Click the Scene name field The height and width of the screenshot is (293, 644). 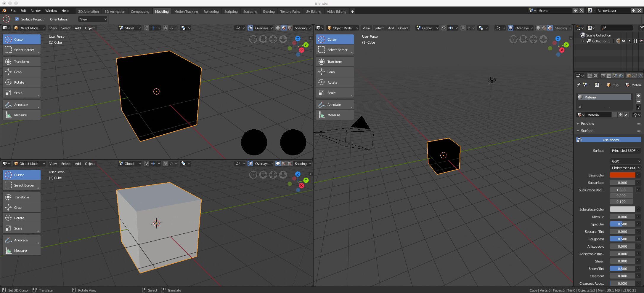555,10
